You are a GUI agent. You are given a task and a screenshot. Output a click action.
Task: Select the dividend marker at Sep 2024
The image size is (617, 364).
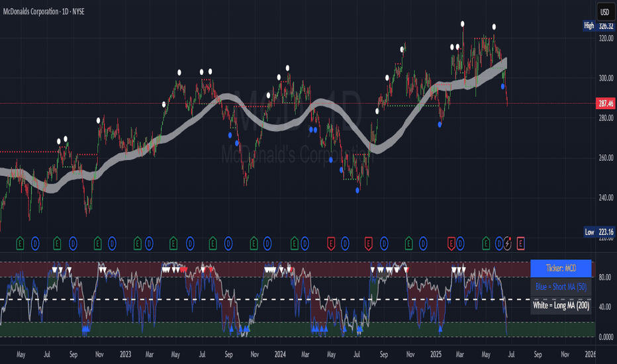tap(384, 244)
